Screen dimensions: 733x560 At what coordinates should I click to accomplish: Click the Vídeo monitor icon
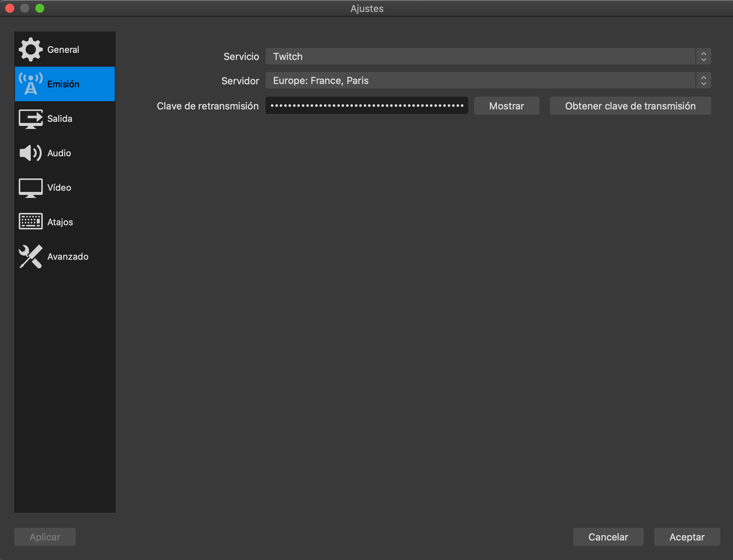click(x=30, y=187)
